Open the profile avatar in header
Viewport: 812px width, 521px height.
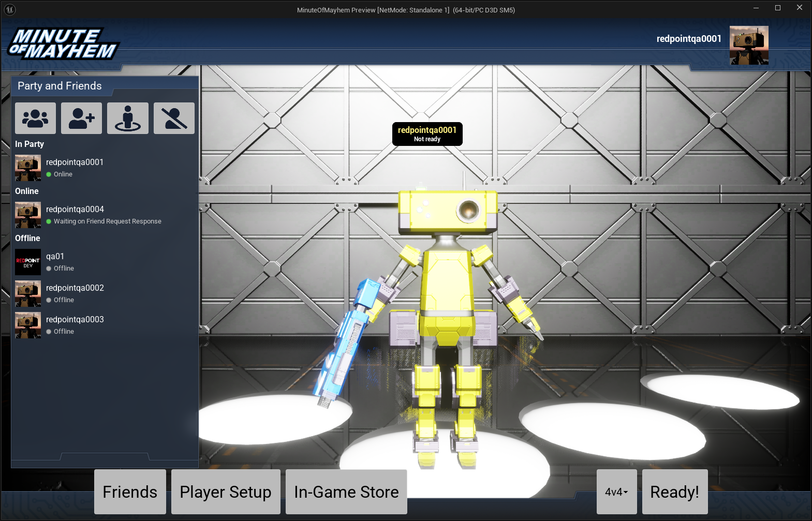[x=749, y=45]
